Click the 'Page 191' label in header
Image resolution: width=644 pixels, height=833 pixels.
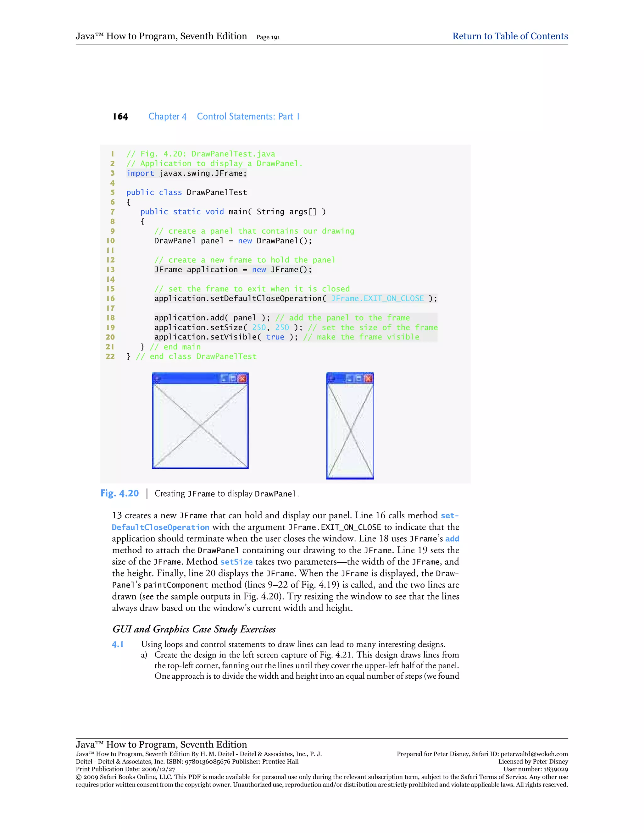pos(268,37)
